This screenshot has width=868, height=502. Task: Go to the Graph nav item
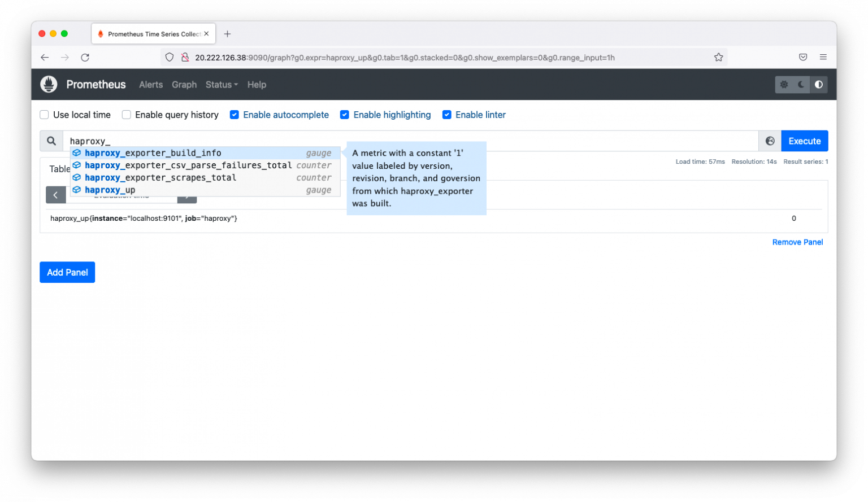[x=184, y=85]
